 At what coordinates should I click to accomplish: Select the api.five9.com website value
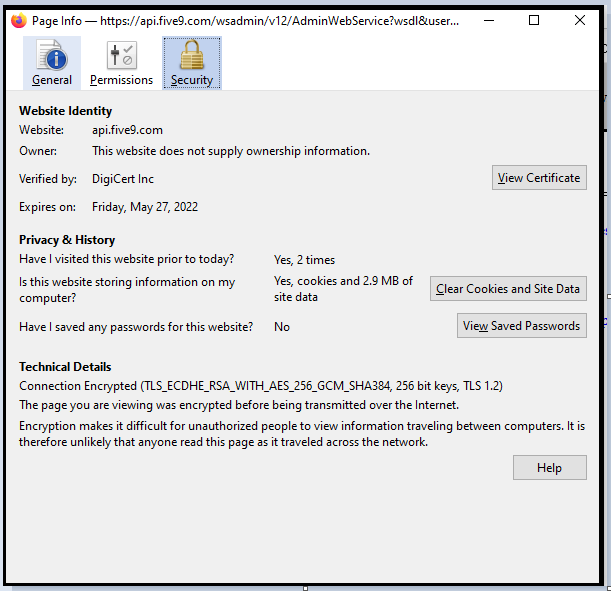pyautogui.click(x=127, y=130)
